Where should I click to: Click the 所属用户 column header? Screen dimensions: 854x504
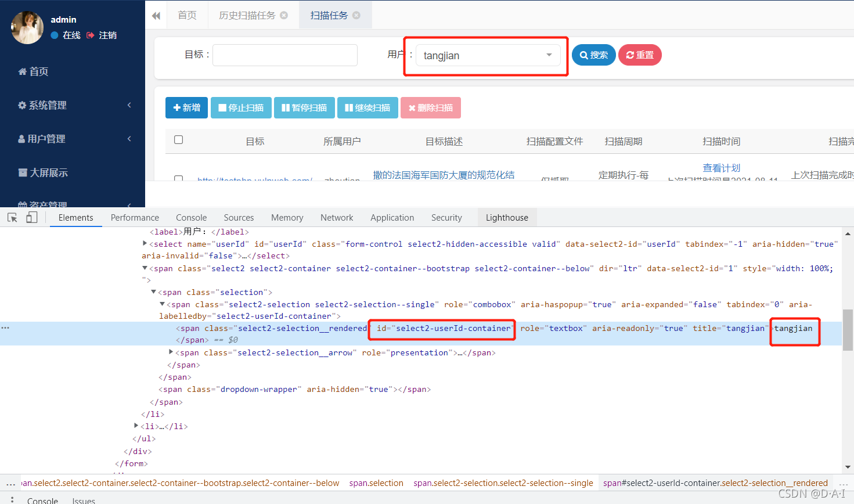click(x=342, y=141)
